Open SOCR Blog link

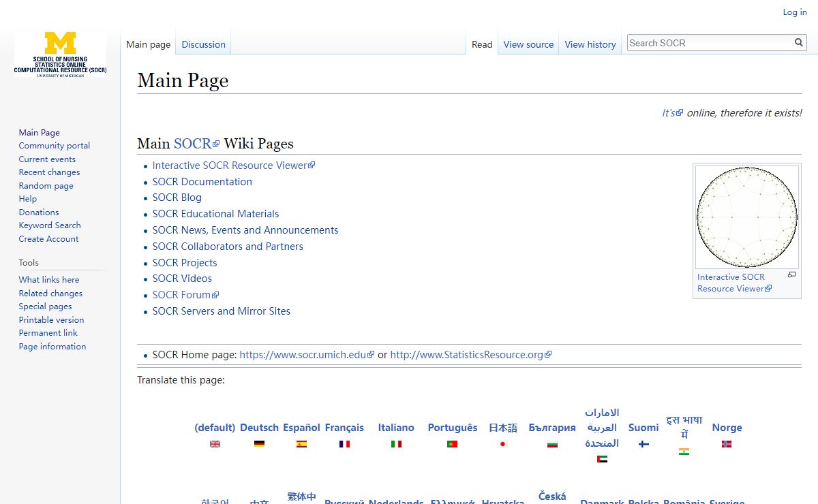click(177, 198)
